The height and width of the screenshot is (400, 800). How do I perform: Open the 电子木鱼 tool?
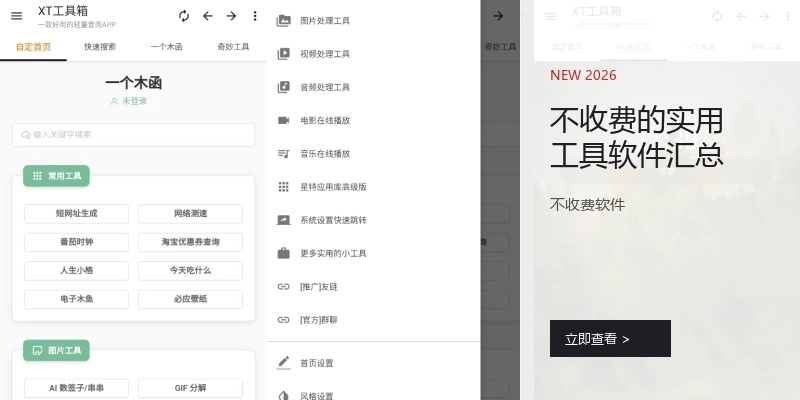pos(77,299)
